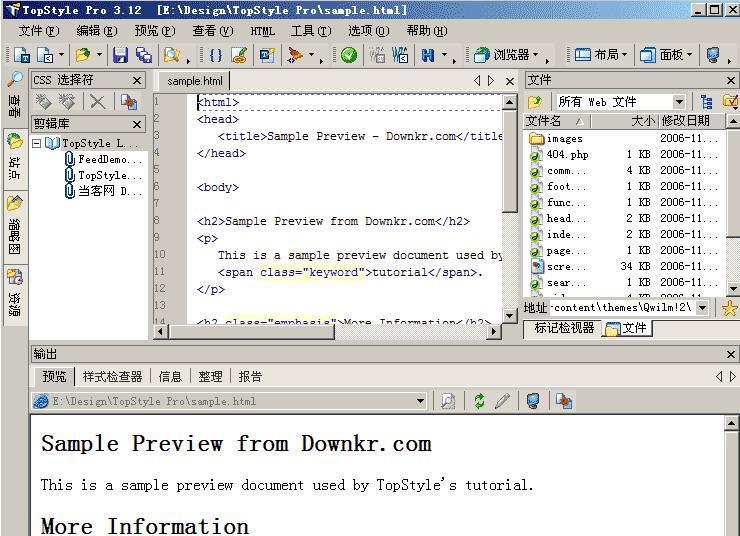Select the sample.html document tab
Screen dimensions: 740x536
point(194,81)
